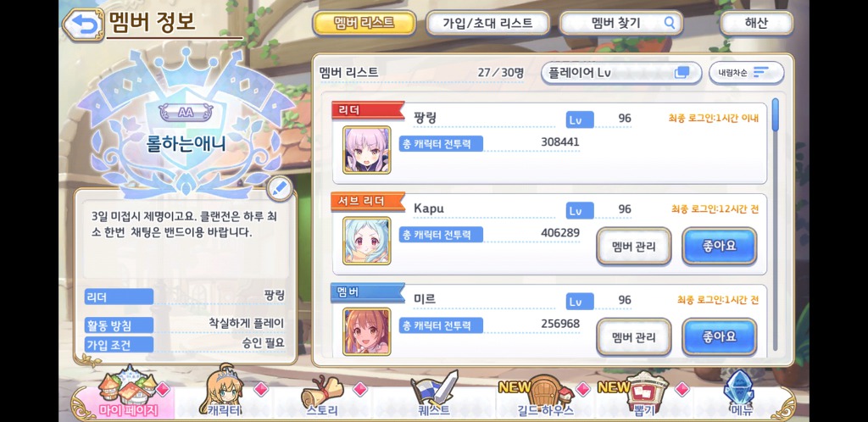Select leader 팡링 avatar thumbnail
Screen dimensions: 868x422
coord(366,150)
